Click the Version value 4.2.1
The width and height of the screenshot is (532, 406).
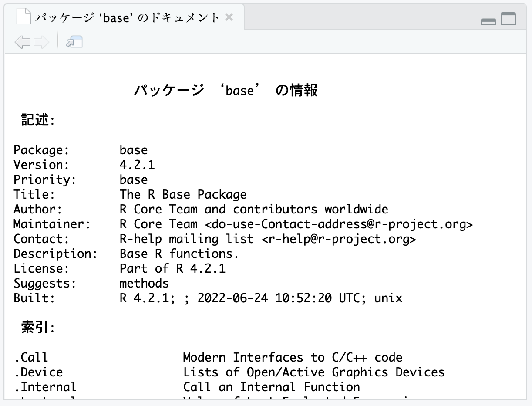[x=137, y=165]
